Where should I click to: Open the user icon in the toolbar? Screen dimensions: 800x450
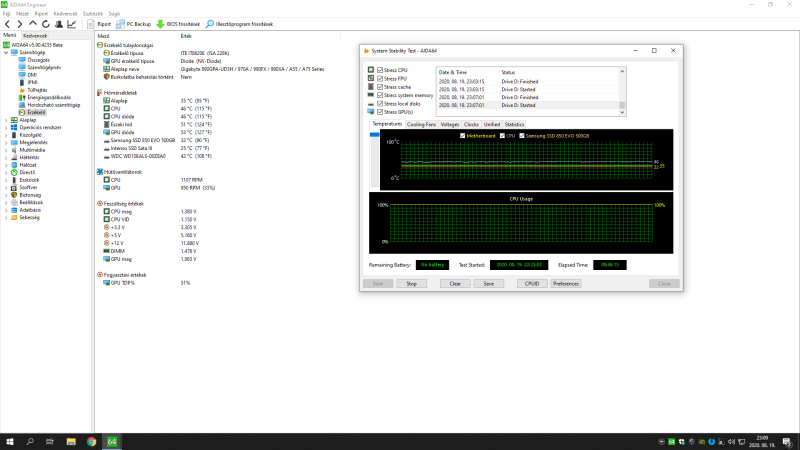click(59, 24)
